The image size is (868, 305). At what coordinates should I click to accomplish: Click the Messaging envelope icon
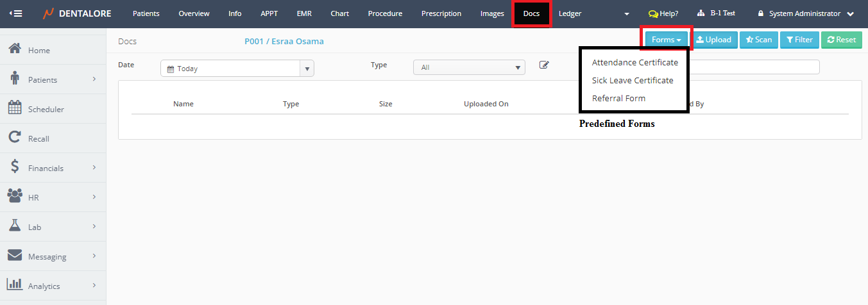click(x=15, y=256)
